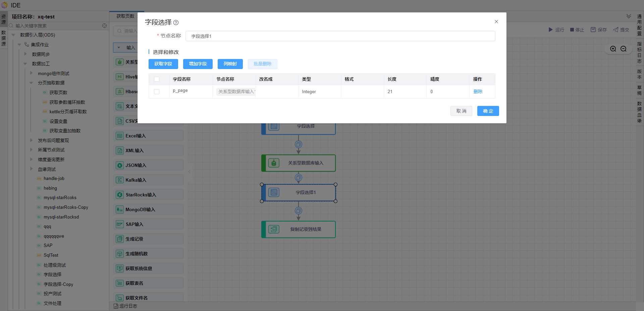This screenshot has width=644, height=311.
Task: Toggle the select-all checkbox in table header
Action: tap(157, 79)
